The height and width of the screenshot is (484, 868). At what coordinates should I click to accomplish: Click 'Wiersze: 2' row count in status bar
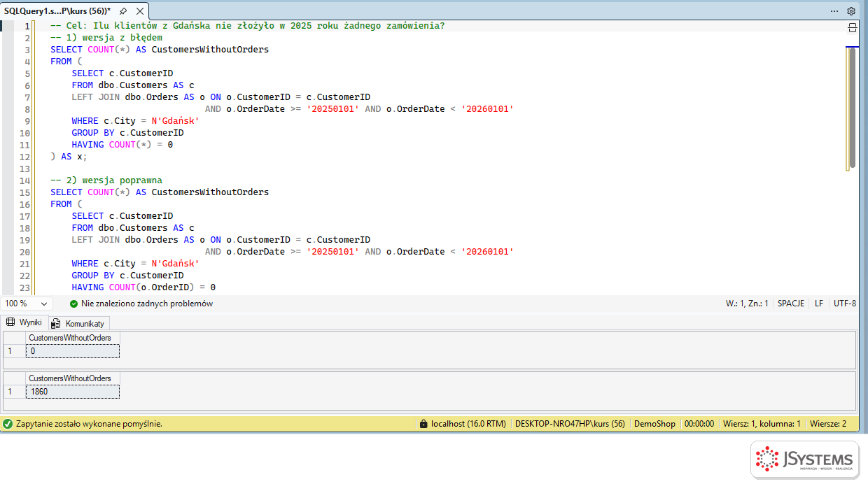tap(828, 424)
